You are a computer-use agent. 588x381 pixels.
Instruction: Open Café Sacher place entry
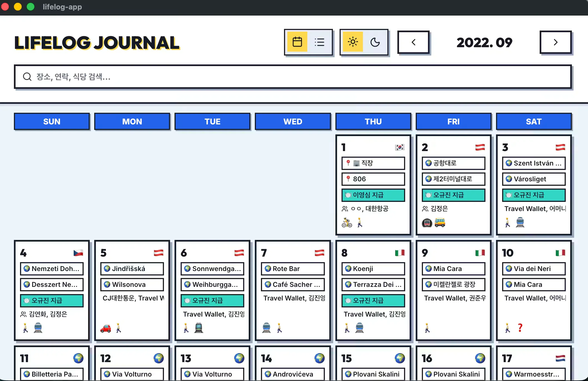[x=293, y=284]
